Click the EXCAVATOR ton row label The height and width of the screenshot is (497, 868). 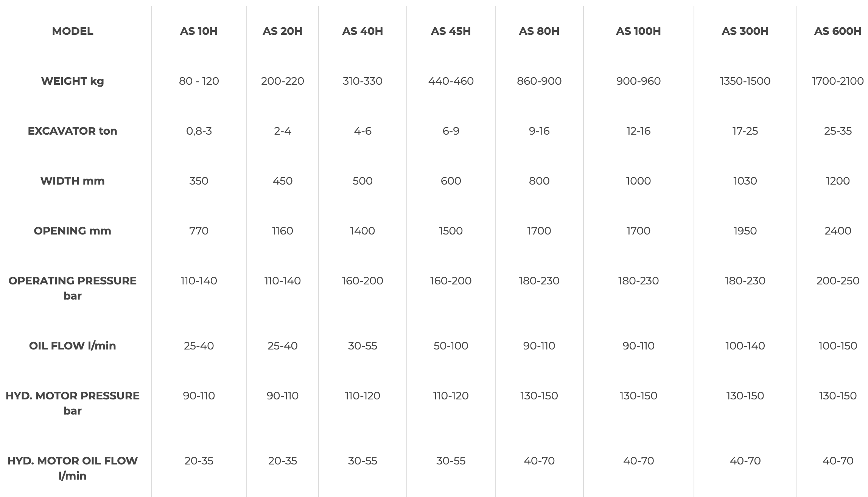tap(72, 131)
